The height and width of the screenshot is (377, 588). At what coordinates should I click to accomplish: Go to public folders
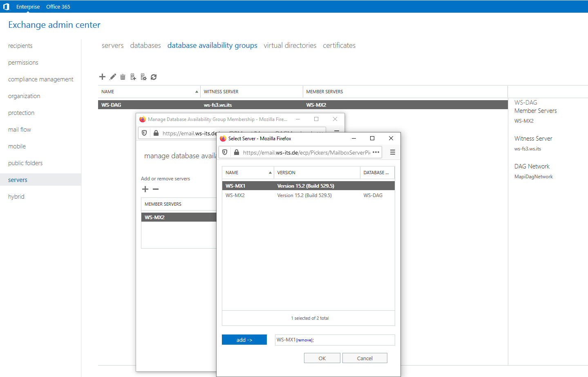click(x=25, y=163)
